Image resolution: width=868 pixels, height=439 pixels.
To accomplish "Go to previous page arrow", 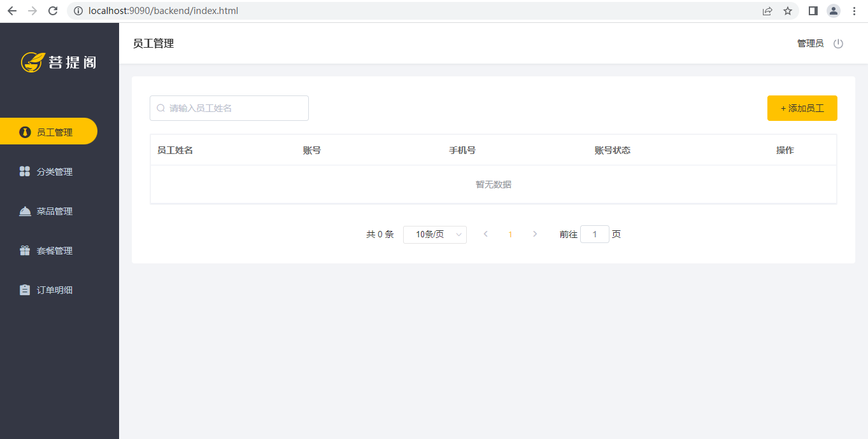I will click(x=486, y=234).
